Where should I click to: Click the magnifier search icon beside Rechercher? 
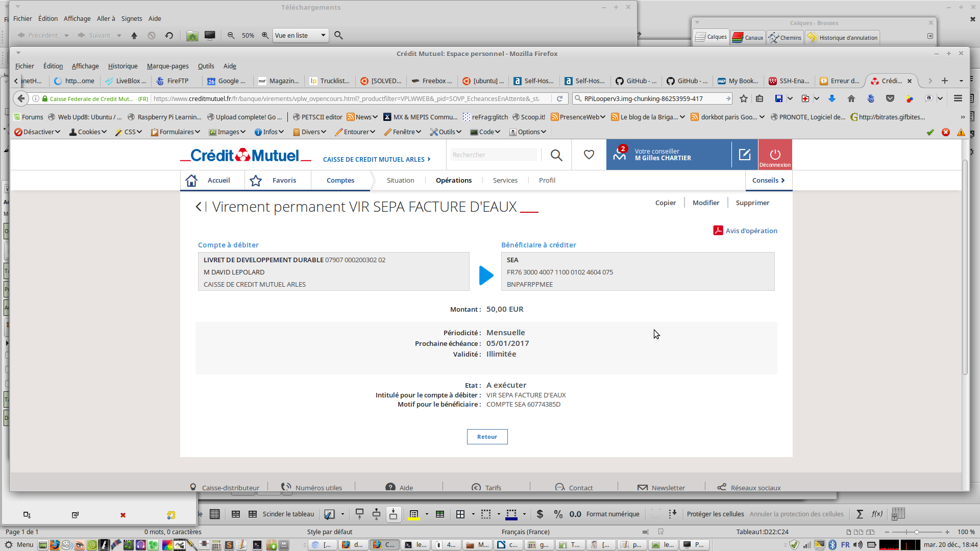click(556, 155)
